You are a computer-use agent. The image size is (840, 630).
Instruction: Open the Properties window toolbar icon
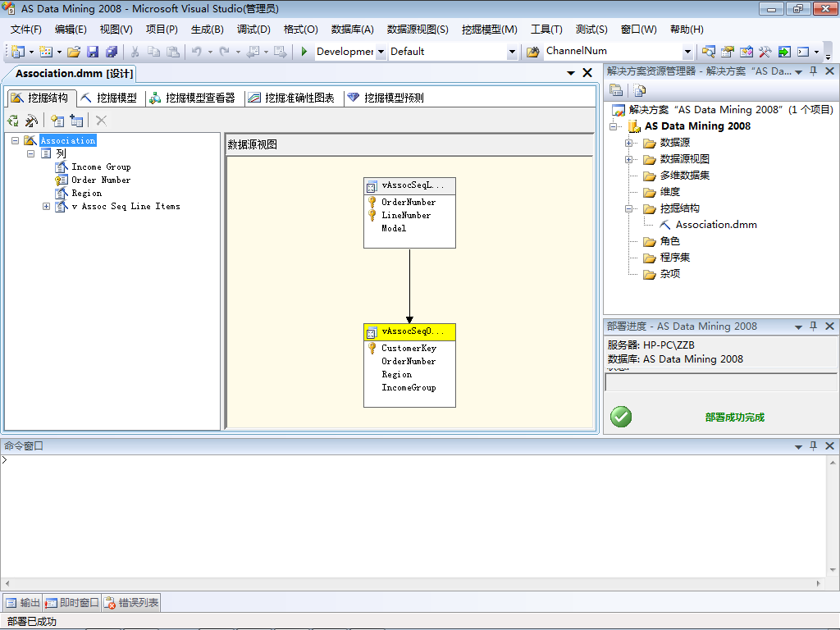point(728,52)
